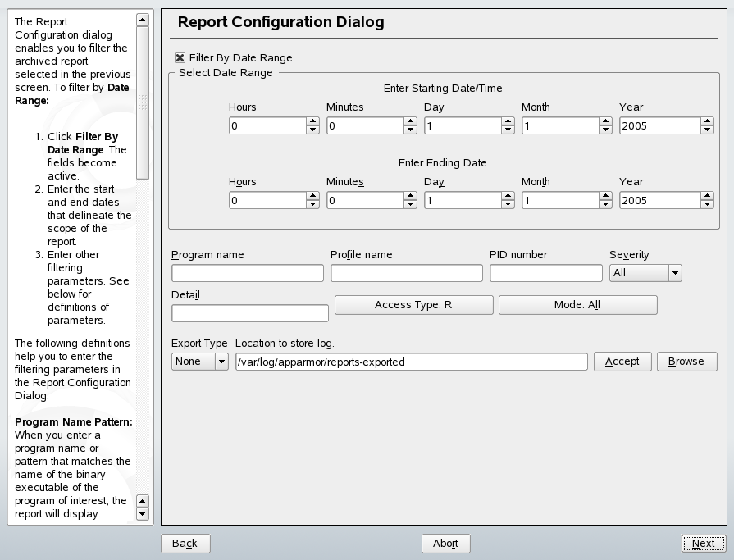
Task: Open the Export Type dropdown
Action: (219, 361)
